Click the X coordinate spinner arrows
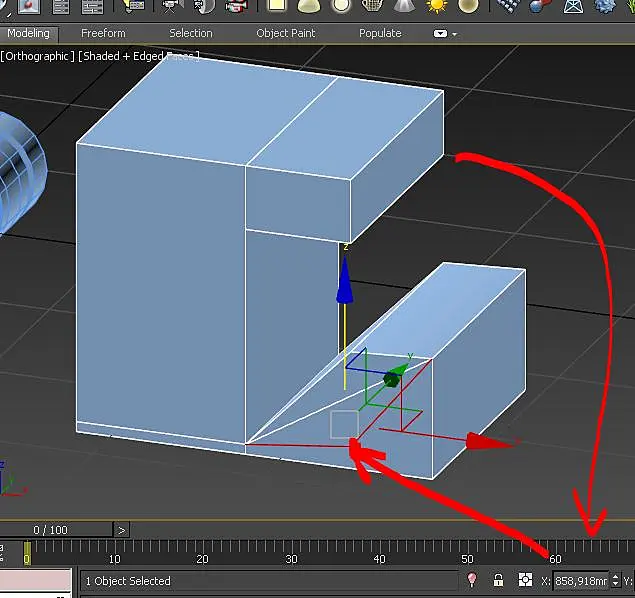This screenshot has width=635, height=598. click(616, 581)
